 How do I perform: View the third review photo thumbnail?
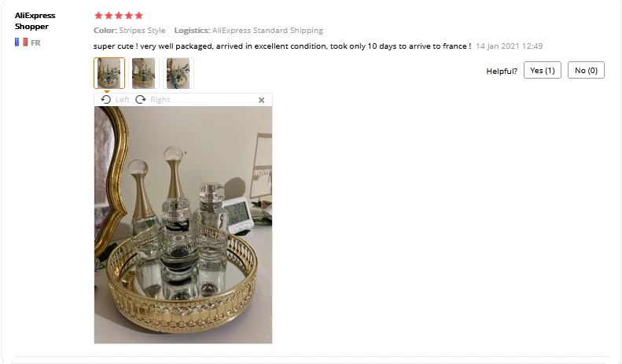tap(179, 73)
